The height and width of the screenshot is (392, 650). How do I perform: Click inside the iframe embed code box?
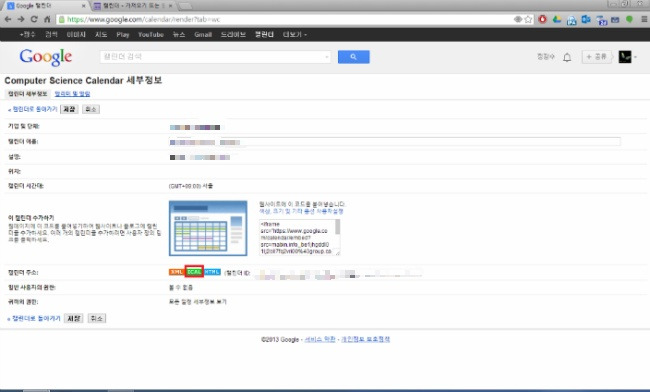coord(297,237)
